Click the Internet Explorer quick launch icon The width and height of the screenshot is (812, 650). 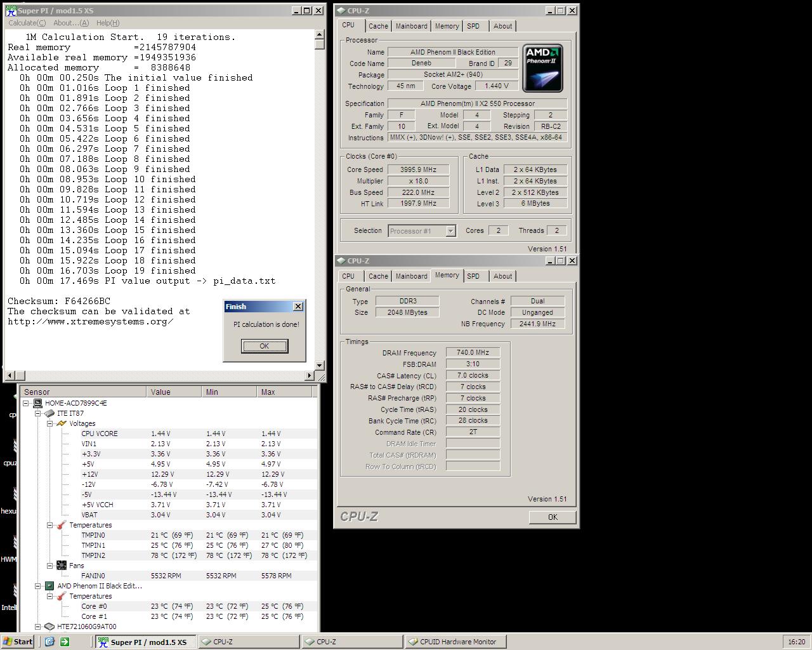49,642
